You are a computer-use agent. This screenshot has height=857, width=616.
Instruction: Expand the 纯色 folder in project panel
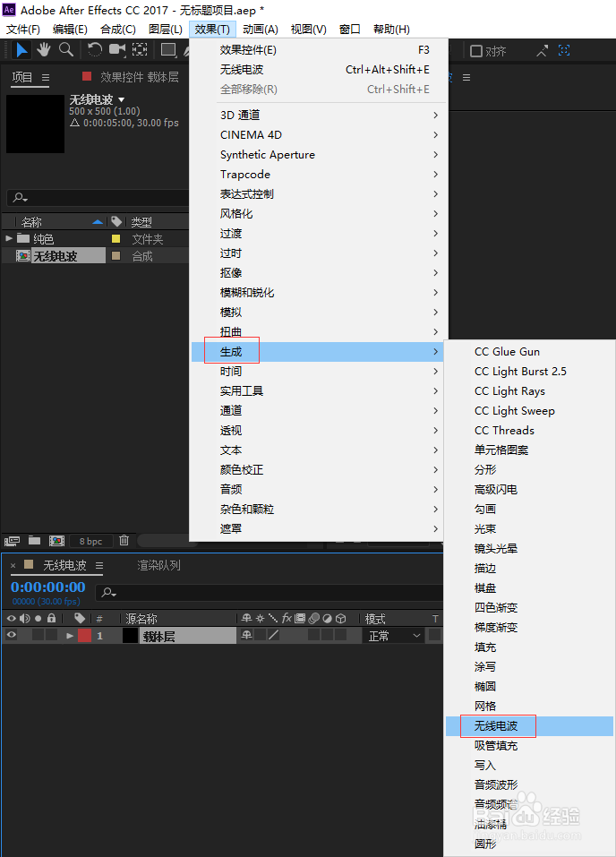click(x=9, y=238)
